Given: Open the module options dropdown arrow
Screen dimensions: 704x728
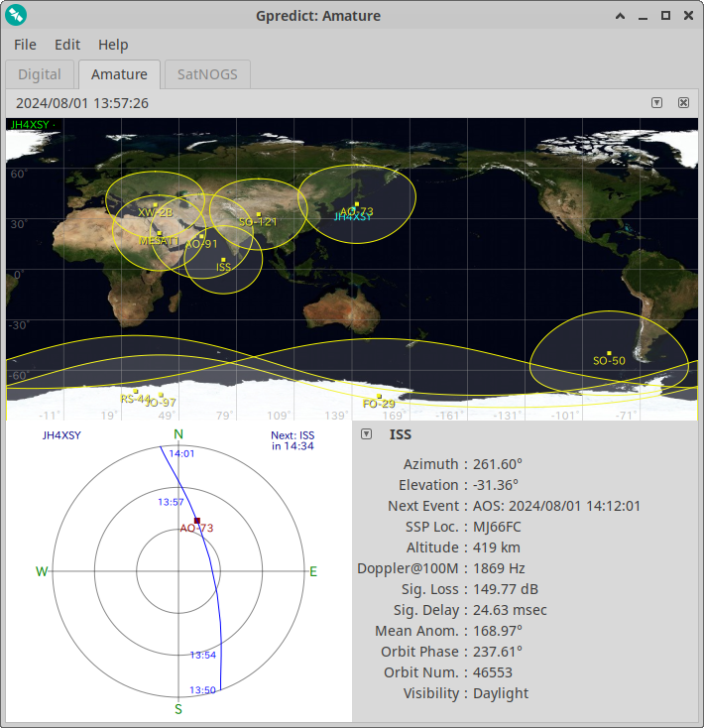Looking at the screenshot, I should tap(656, 103).
